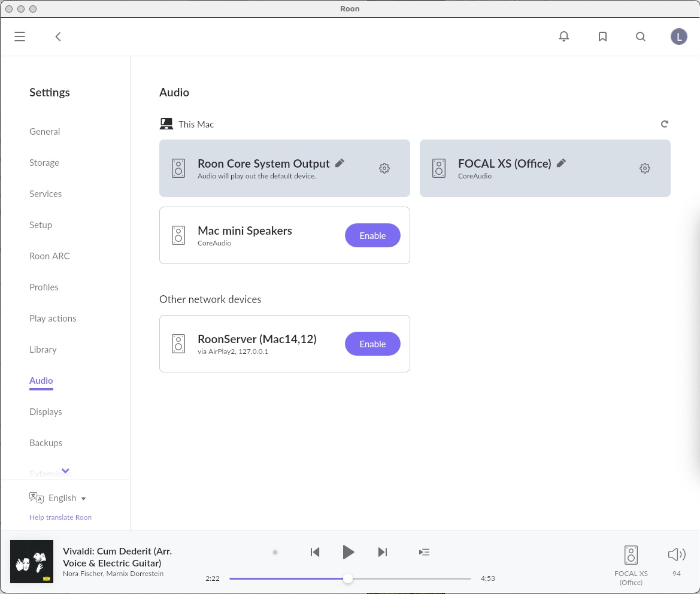The width and height of the screenshot is (700, 594).
Task: Open Play actions settings
Action: pos(53,319)
